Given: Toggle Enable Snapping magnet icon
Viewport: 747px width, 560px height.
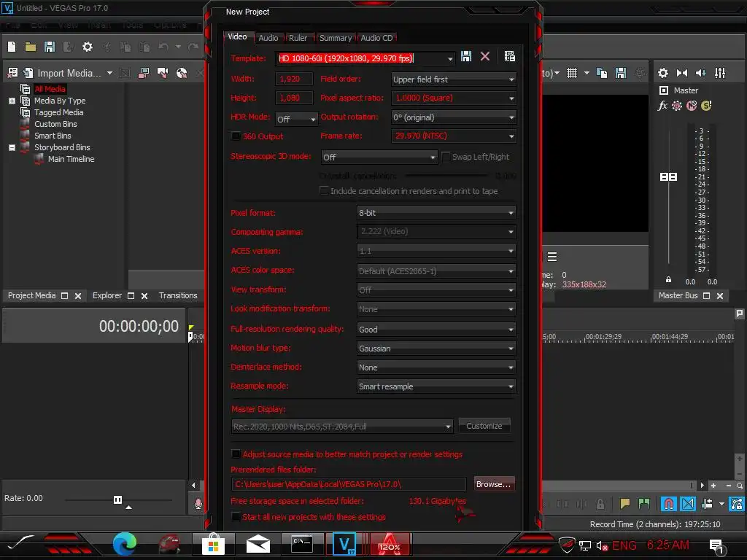Looking at the screenshot, I should tap(668, 503).
